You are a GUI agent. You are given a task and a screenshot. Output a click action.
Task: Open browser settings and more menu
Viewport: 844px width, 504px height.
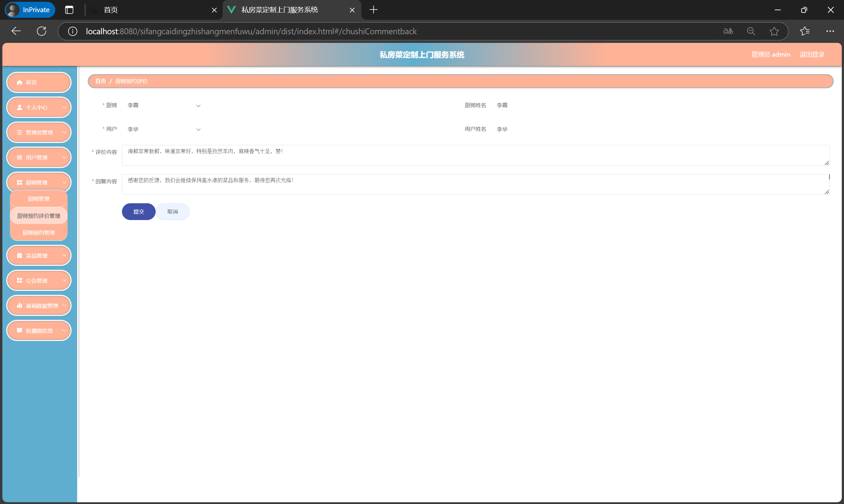(830, 31)
